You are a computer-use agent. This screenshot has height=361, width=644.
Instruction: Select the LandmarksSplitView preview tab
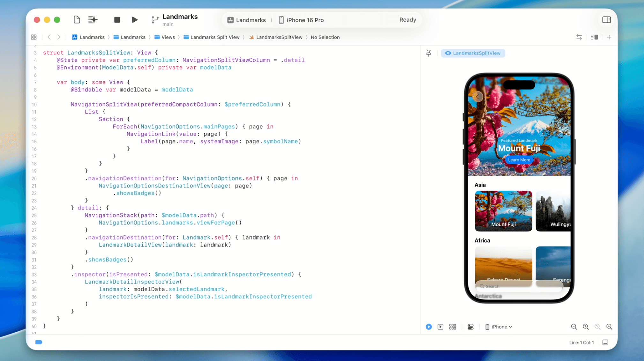coord(473,53)
